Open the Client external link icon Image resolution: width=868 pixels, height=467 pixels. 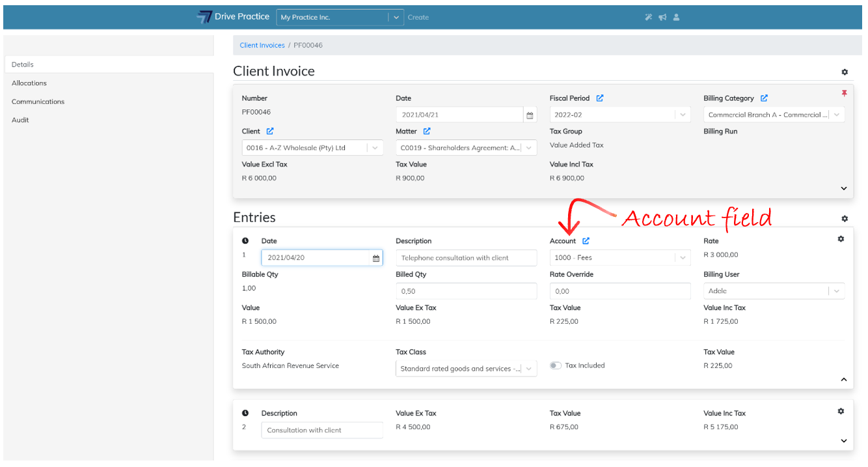[270, 132]
